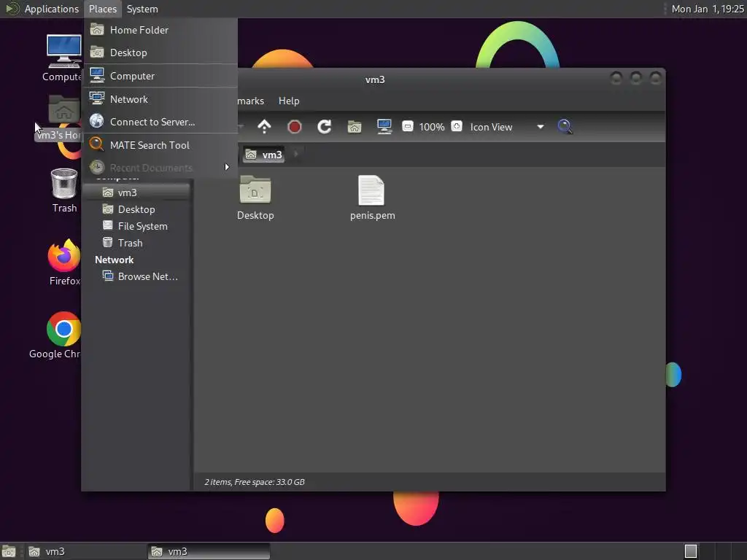The width and height of the screenshot is (747, 560).
Task: Open the Icon View mode dropdown
Action: pos(506,127)
